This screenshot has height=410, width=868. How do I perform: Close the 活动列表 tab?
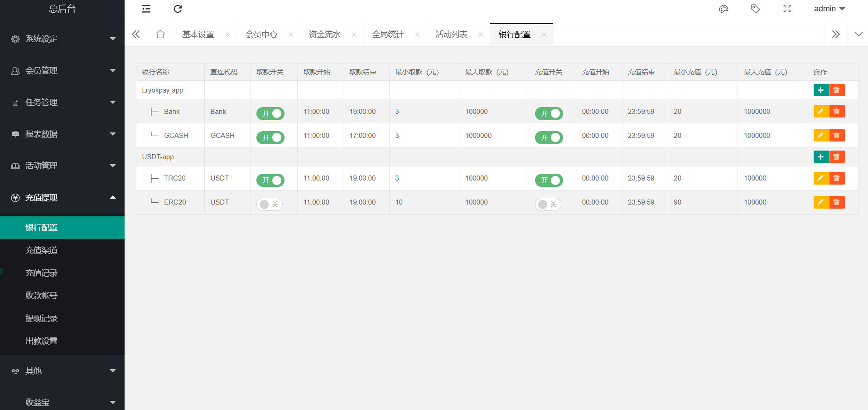[481, 34]
